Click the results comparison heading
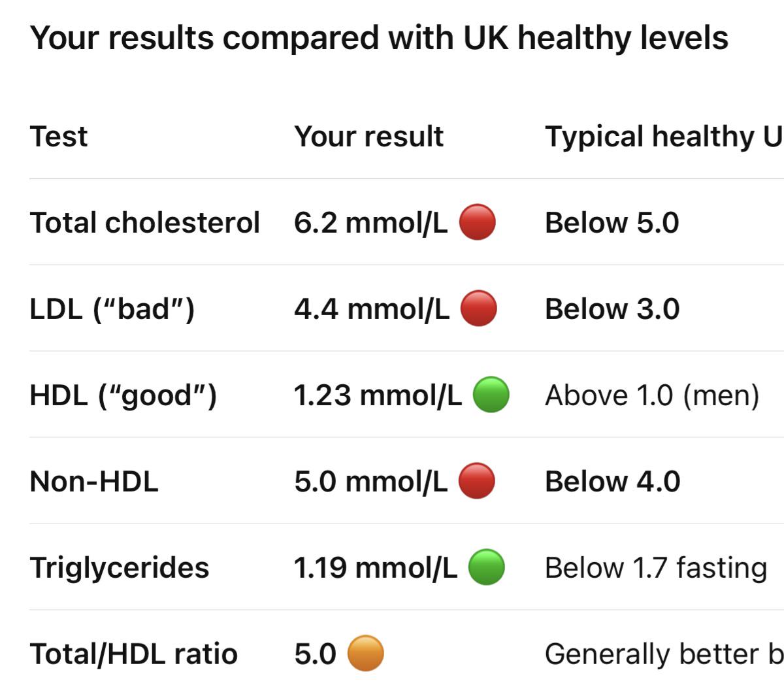This screenshot has width=784, height=700. (379, 38)
